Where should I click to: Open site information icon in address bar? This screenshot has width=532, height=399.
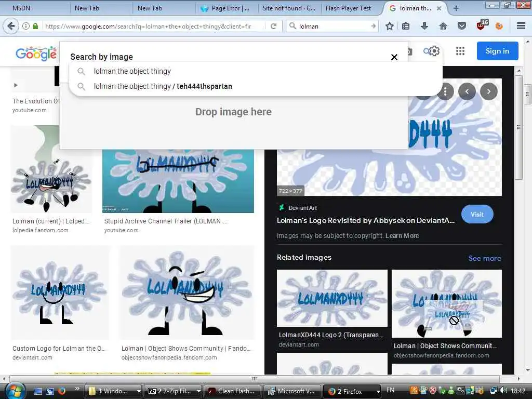pos(26,26)
